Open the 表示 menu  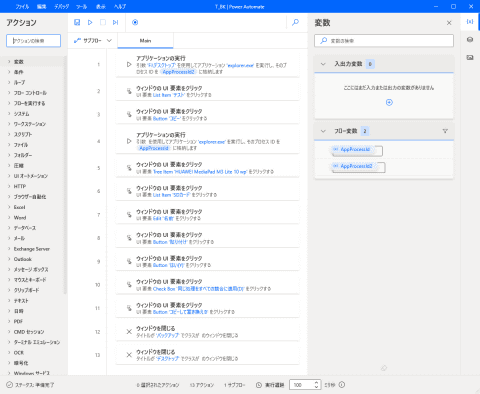(101, 6)
